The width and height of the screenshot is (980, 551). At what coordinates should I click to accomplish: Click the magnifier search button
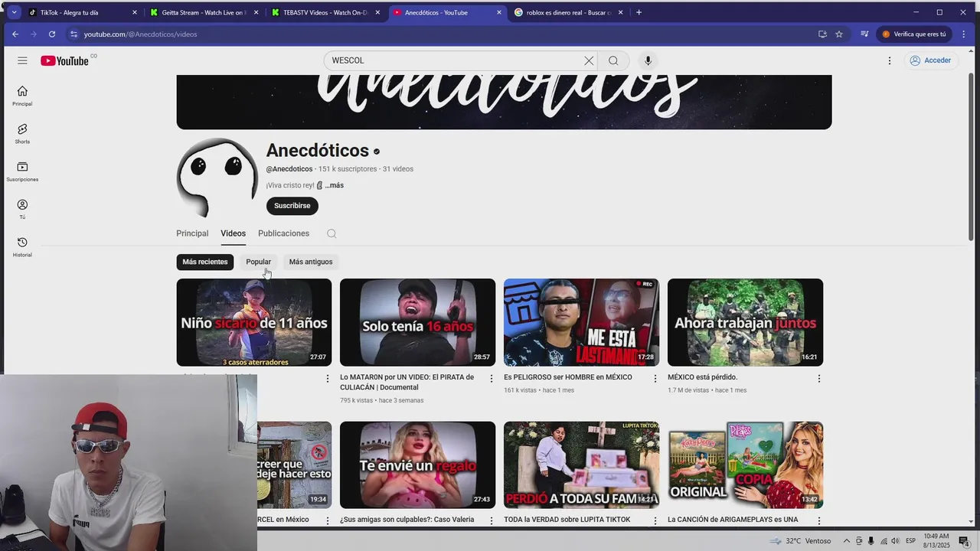click(x=613, y=60)
